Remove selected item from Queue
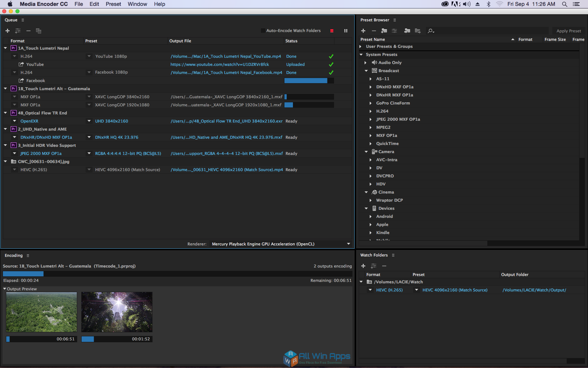Viewport: 588px width, 368px height. [x=28, y=31]
